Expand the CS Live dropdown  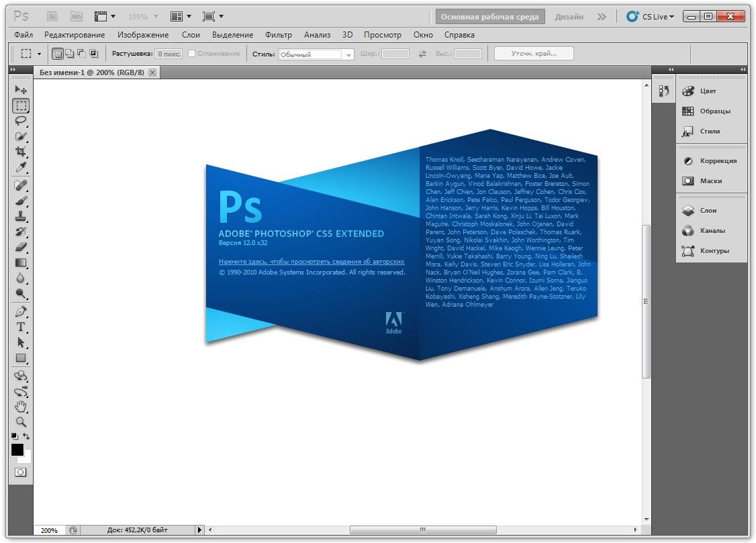click(x=650, y=17)
